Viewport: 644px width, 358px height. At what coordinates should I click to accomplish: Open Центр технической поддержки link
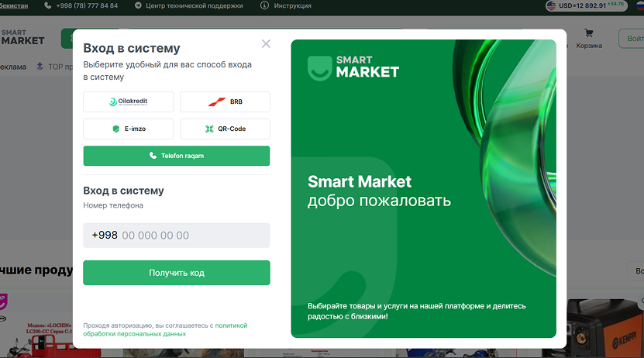tap(195, 5)
